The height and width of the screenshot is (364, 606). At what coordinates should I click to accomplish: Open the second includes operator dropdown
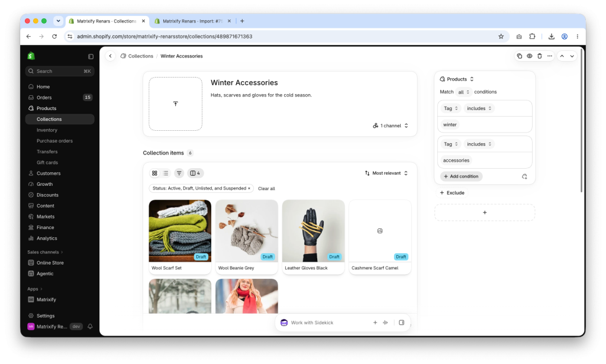tap(479, 144)
